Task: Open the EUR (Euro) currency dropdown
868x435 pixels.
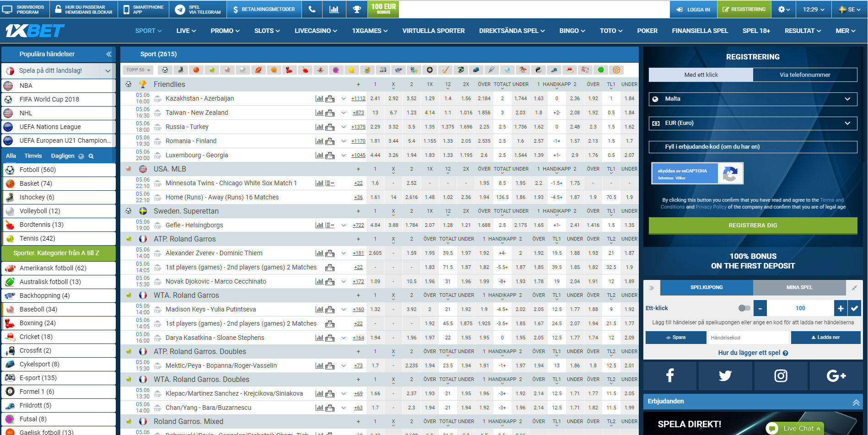Action: point(753,123)
